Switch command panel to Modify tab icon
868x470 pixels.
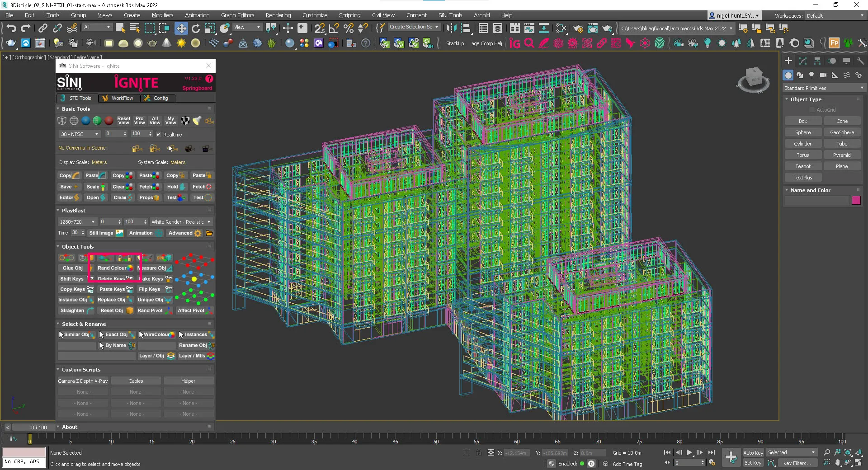click(x=803, y=61)
